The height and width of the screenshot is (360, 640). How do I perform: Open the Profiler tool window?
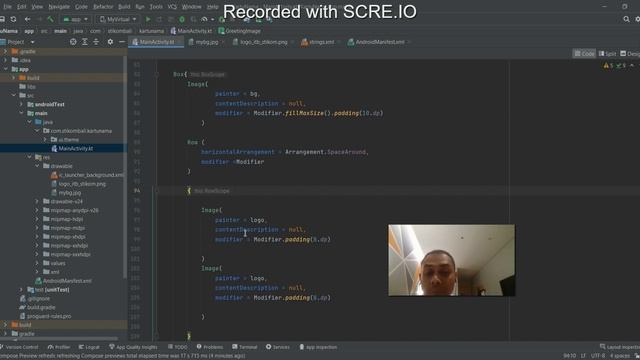pyautogui.click(x=59, y=347)
